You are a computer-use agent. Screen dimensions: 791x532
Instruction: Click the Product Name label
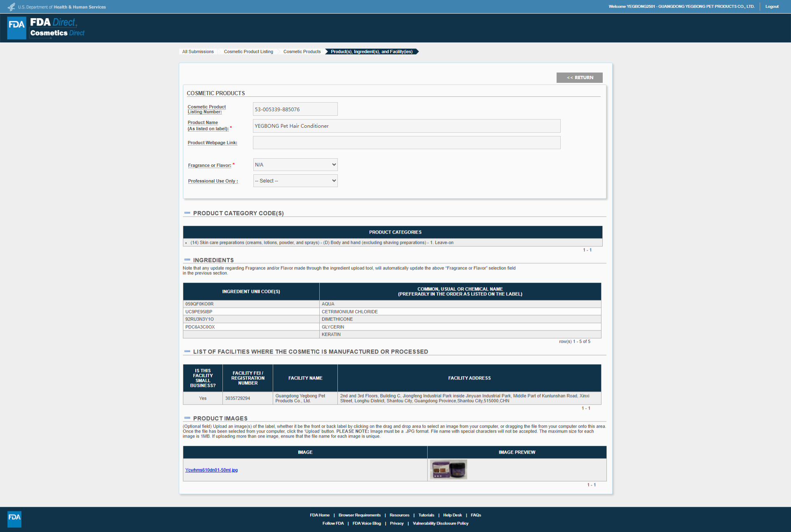coord(208,126)
